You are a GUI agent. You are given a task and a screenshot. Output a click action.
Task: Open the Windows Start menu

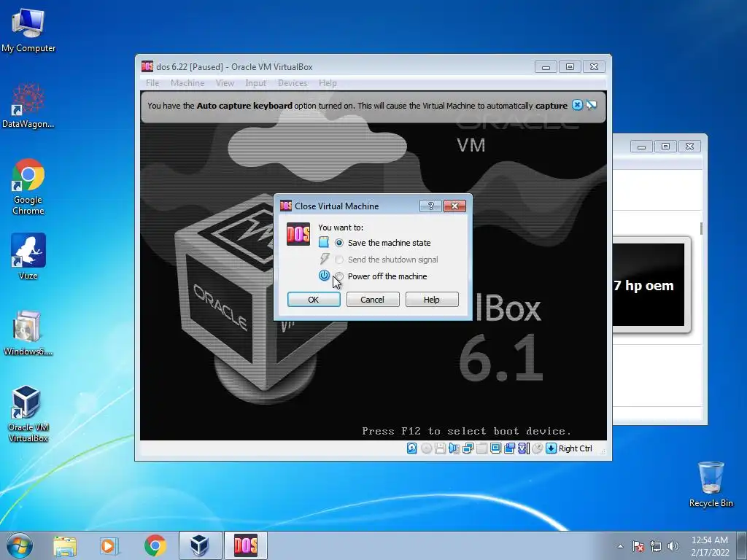(20, 545)
